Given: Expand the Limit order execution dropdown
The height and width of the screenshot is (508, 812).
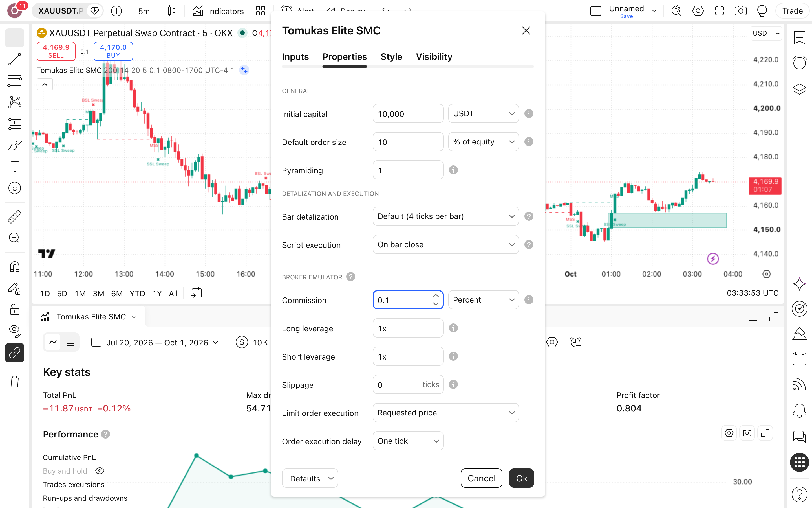Looking at the screenshot, I should tap(445, 413).
